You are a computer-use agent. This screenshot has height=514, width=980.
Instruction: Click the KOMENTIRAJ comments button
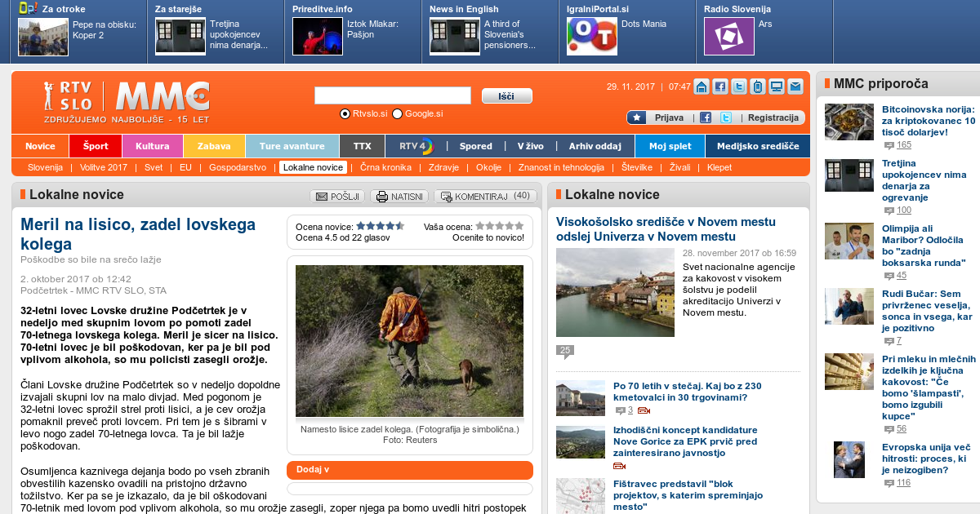coord(486,197)
